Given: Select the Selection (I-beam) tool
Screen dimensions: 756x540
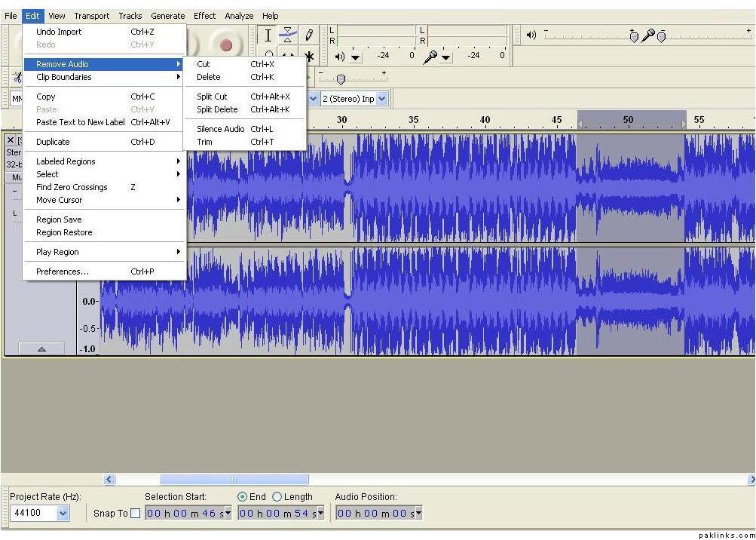Looking at the screenshot, I should (268, 35).
